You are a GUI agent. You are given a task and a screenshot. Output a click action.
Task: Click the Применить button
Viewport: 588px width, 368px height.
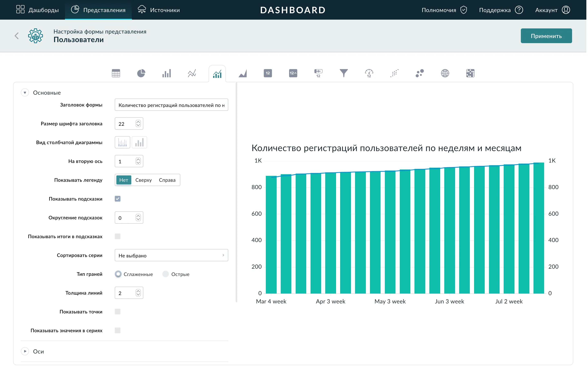click(546, 36)
